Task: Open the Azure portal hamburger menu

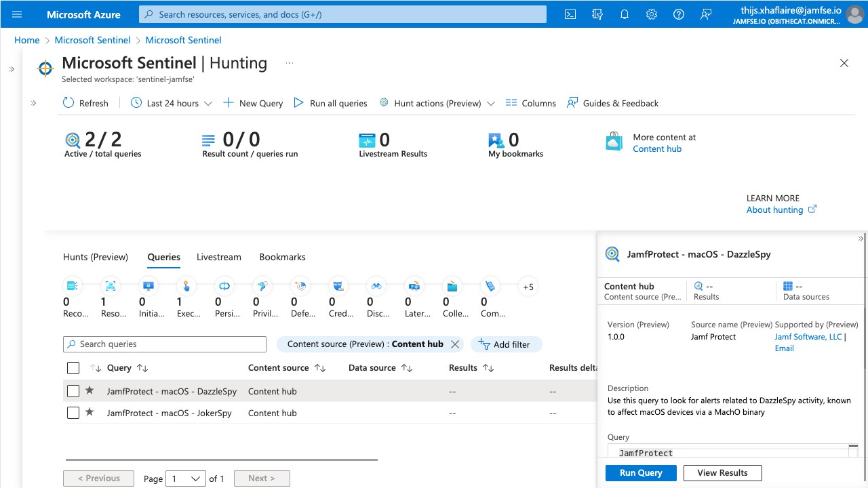Action: pyautogui.click(x=17, y=14)
